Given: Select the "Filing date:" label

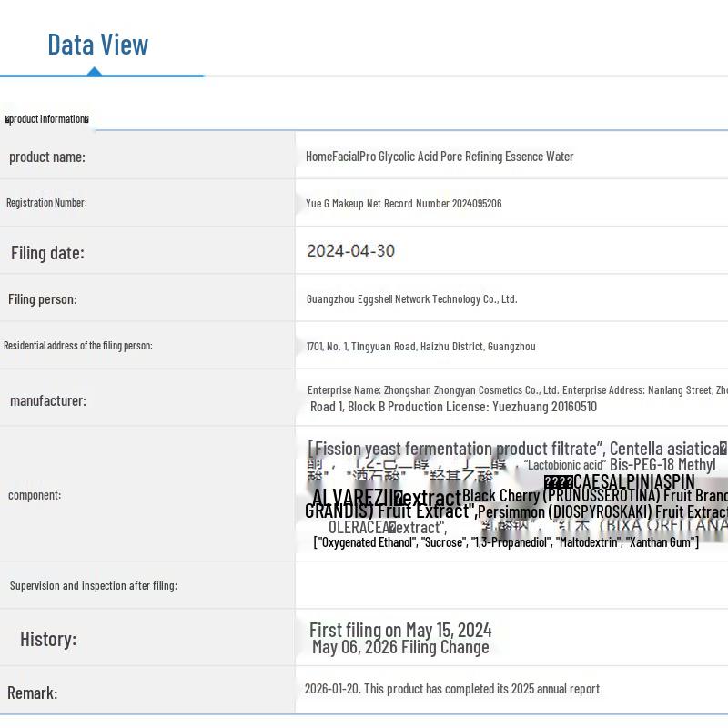Looking at the screenshot, I should coord(48,253).
